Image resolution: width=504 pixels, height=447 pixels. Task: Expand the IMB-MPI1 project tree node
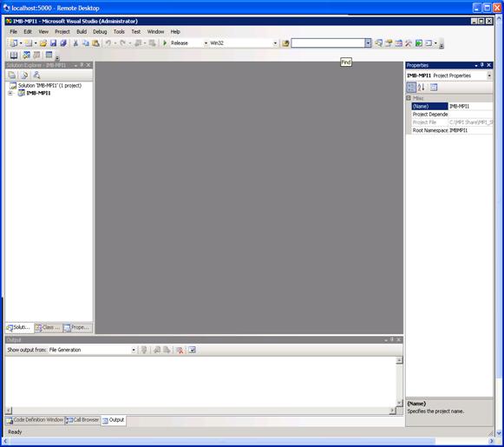[x=10, y=93]
